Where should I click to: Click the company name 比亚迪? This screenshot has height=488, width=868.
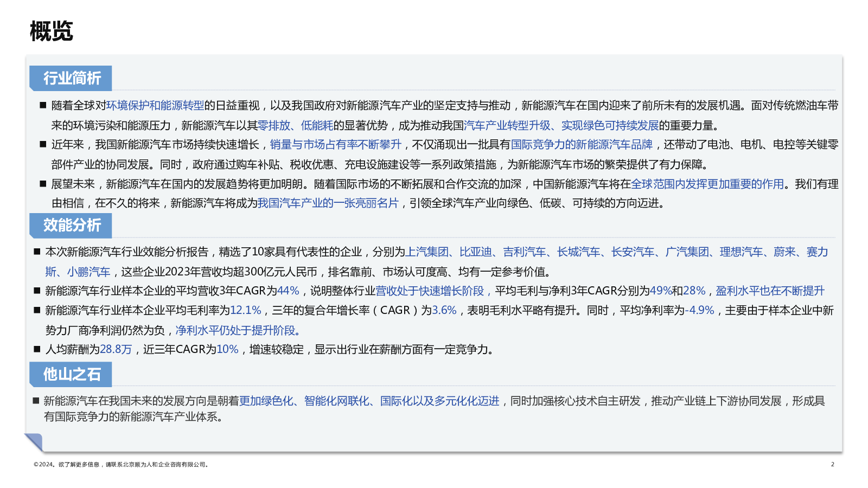point(475,252)
